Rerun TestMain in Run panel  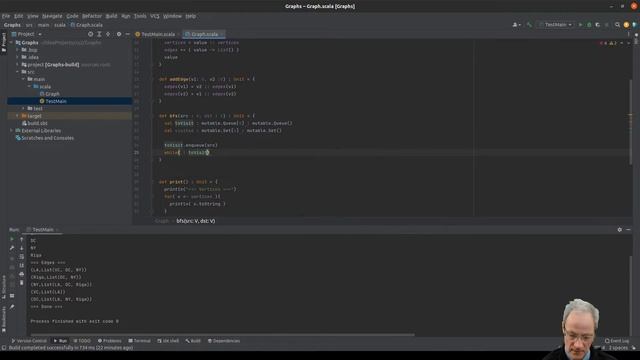pos(12,240)
